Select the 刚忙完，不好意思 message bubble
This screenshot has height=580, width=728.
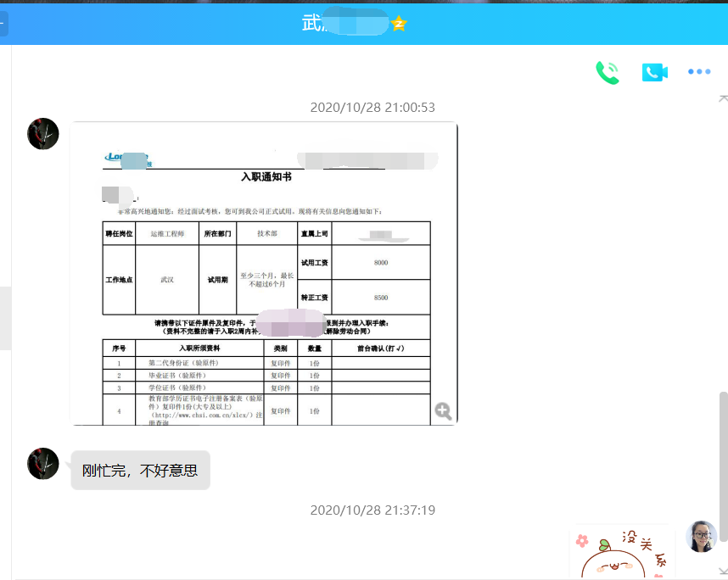pyautogui.click(x=140, y=470)
